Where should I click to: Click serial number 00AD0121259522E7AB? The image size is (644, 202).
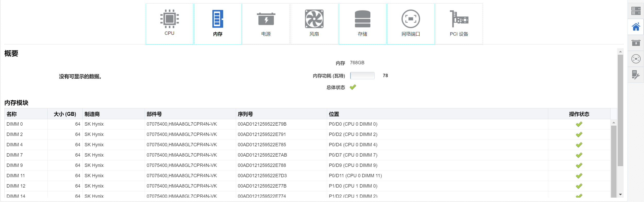(262, 155)
